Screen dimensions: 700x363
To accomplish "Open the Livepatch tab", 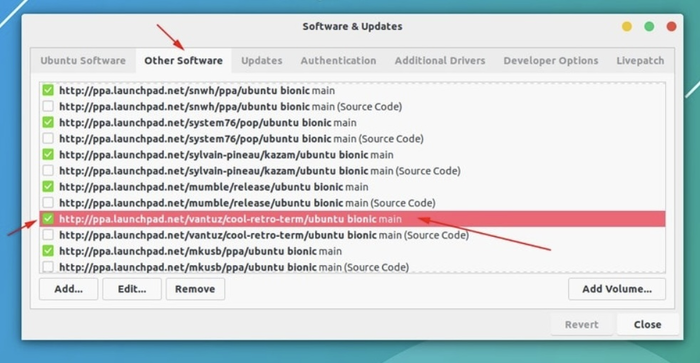I will [x=640, y=61].
